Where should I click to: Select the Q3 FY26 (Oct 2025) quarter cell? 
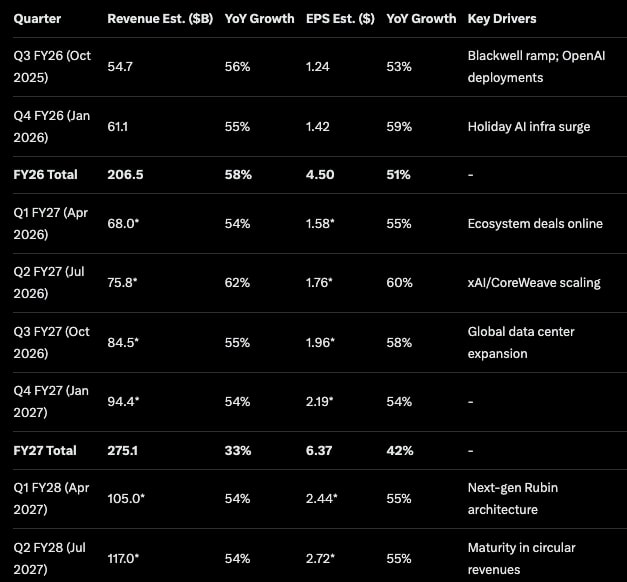coord(54,66)
